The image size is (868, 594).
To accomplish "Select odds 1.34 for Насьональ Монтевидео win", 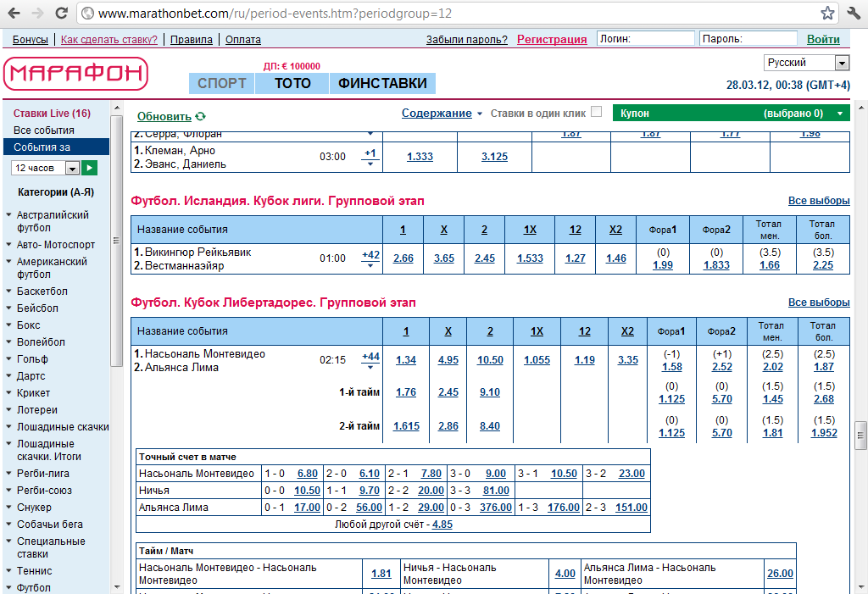I will [406, 360].
